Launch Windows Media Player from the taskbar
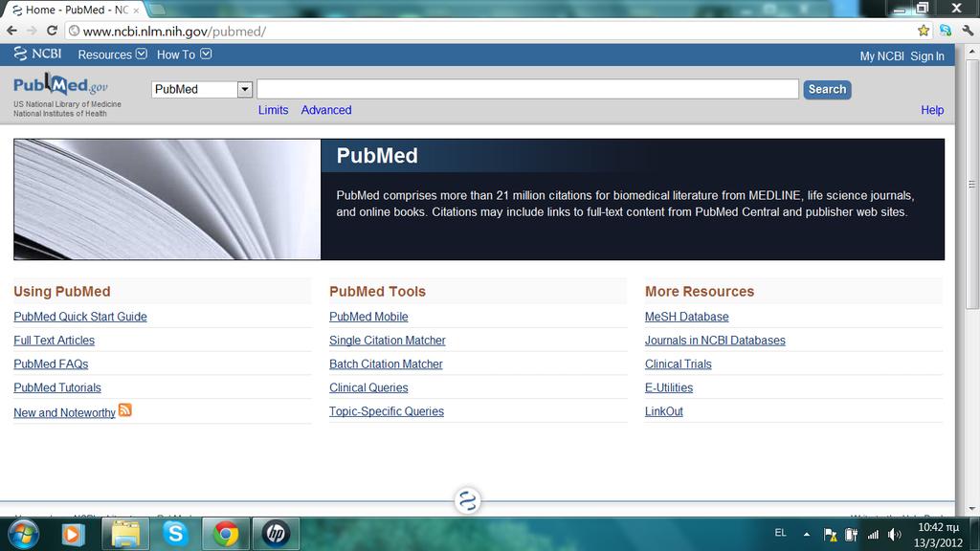Screen dimensions: 980x551 (73, 534)
